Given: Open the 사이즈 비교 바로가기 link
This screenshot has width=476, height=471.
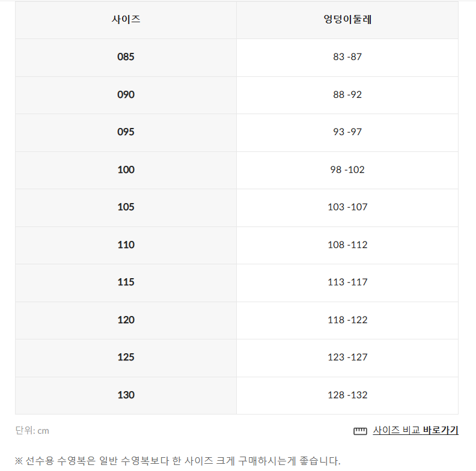Looking at the screenshot, I should click(x=415, y=430).
